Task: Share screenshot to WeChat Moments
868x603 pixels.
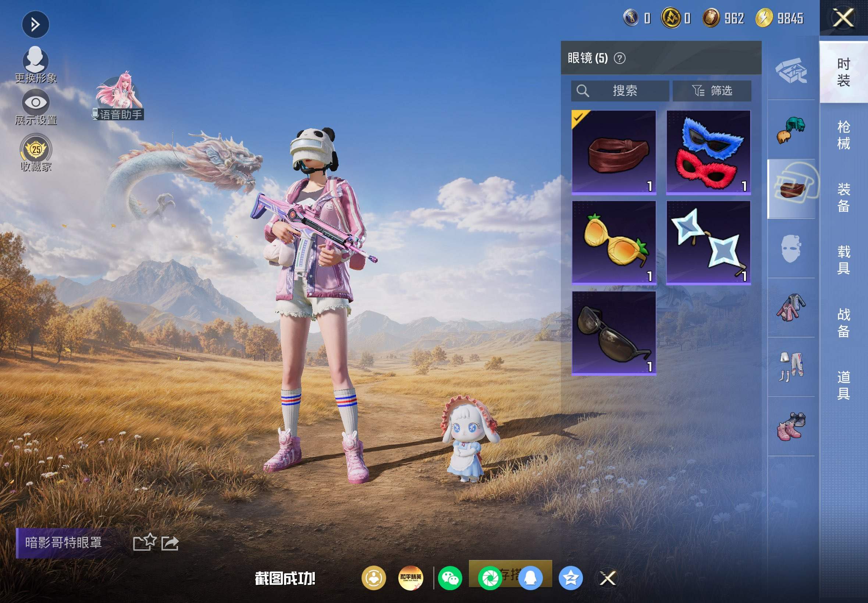Action: [490, 578]
